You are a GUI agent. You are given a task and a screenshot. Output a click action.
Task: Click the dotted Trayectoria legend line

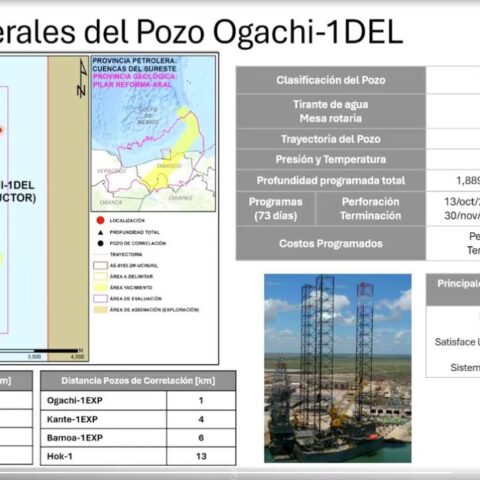point(100,254)
